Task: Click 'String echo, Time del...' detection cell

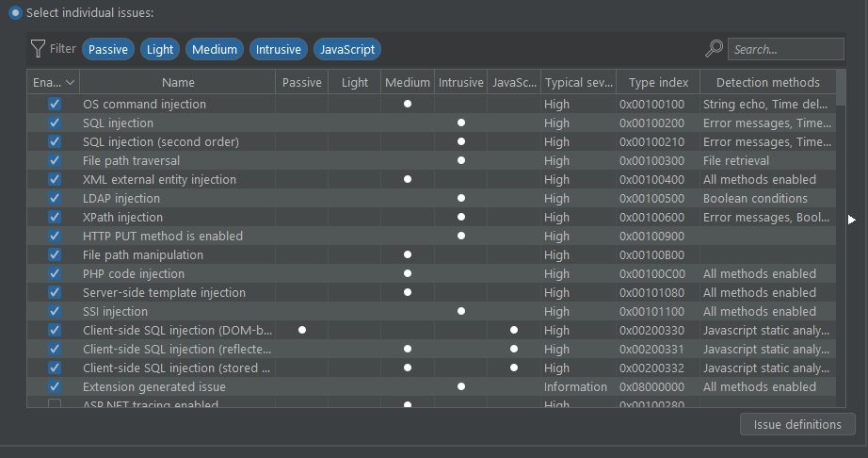Action: click(x=765, y=104)
